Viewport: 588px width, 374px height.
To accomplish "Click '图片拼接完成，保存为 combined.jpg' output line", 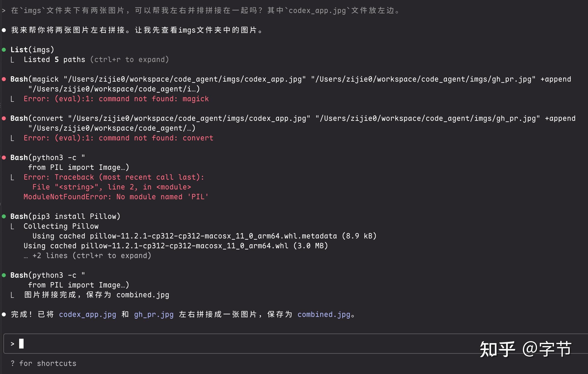I will [96, 295].
